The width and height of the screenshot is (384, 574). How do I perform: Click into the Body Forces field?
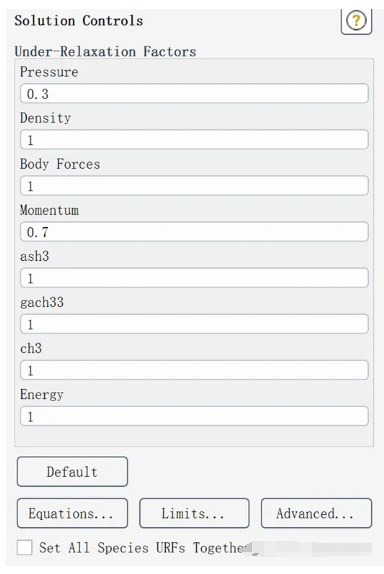pos(194,186)
